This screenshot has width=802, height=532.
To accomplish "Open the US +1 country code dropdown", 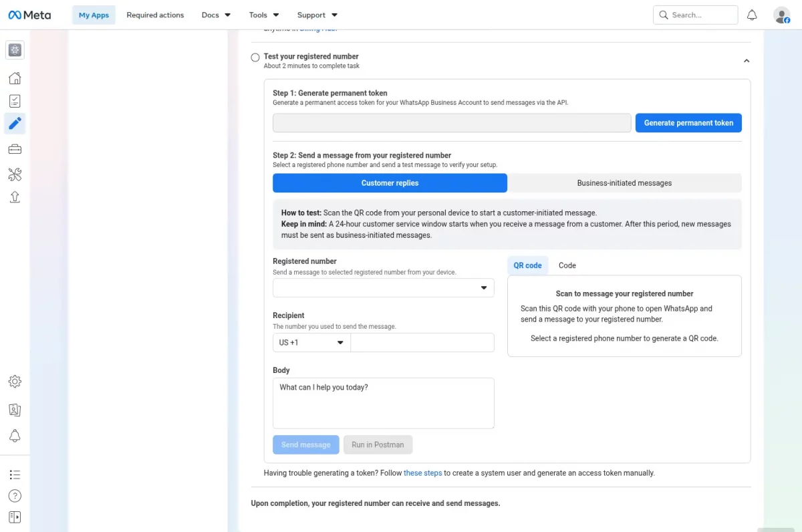I will click(311, 342).
